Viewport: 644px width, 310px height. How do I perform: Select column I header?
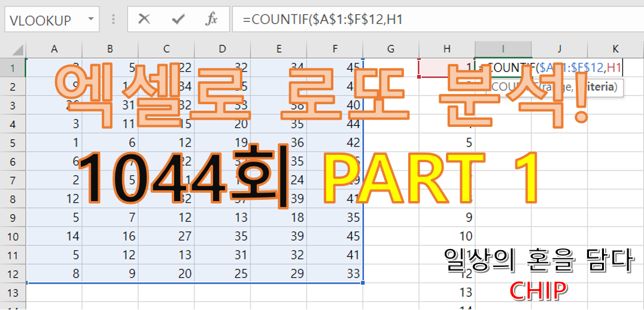503,49
